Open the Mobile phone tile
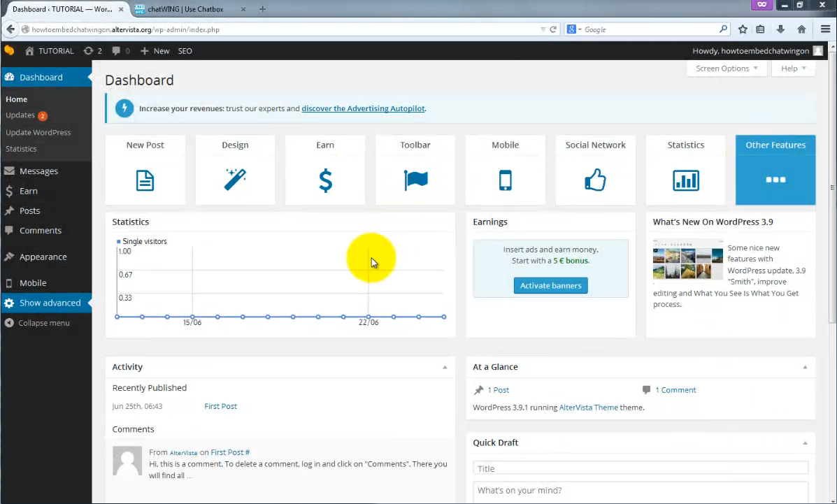837x504 pixels. click(505, 170)
